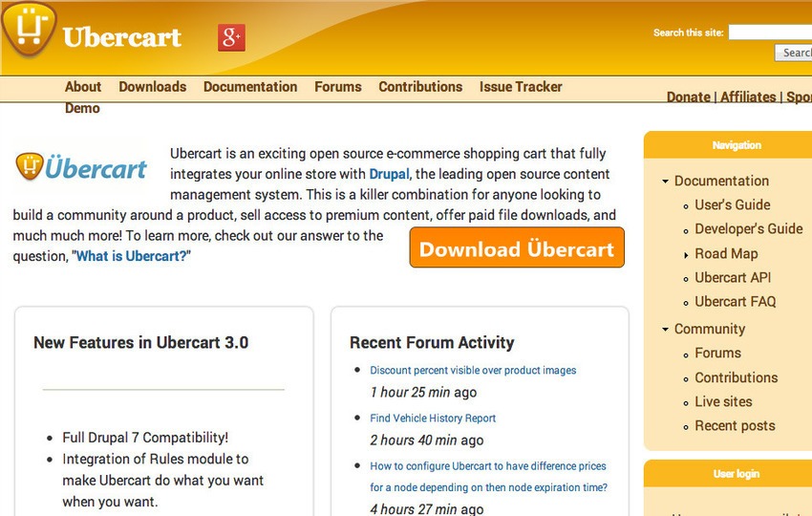Open Community in Navigation sidebar
The width and height of the screenshot is (812, 516).
point(710,329)
